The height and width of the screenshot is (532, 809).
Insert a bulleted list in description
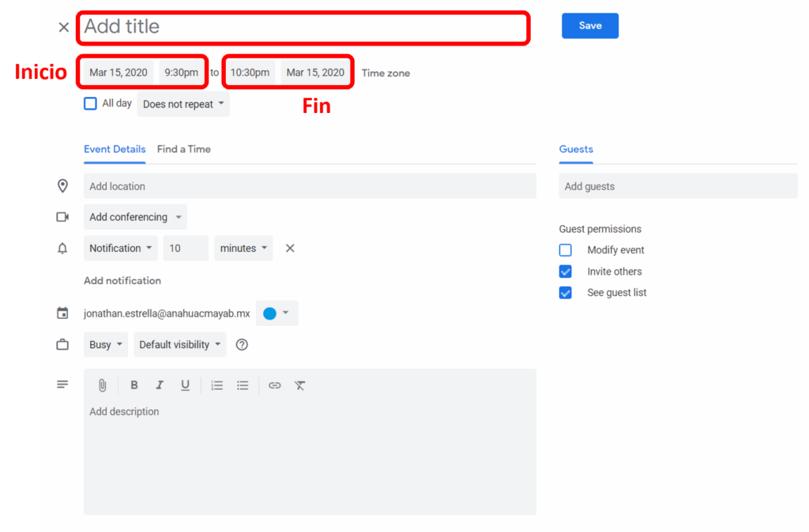(x=243, y=385)
